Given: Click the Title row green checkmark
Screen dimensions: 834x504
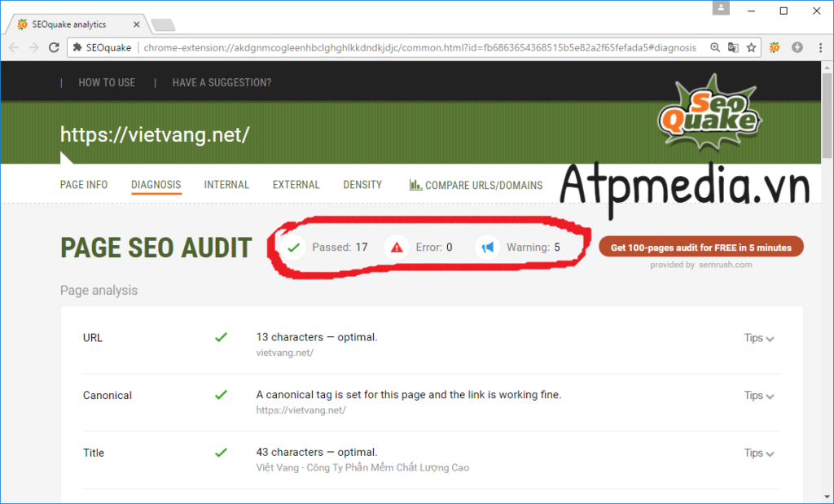Looking at the screenshot, I should point(221,453).
